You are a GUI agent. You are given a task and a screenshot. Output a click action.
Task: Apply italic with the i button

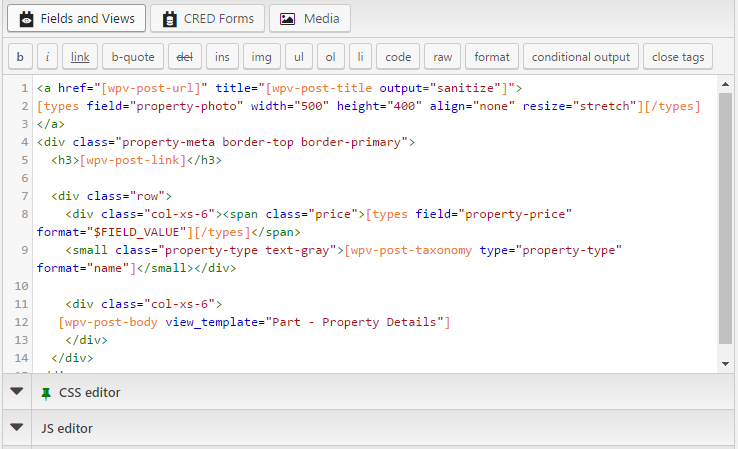(48, 57)
